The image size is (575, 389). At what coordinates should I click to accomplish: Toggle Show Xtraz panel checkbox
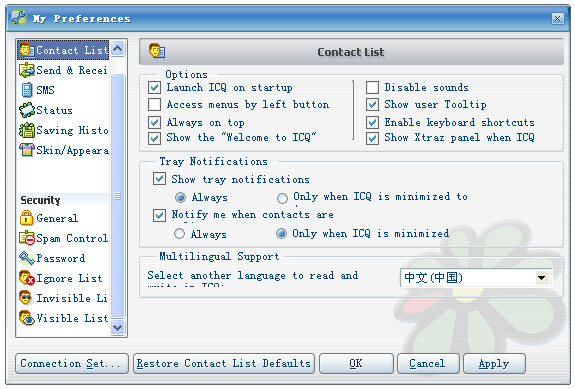(372, 138)
